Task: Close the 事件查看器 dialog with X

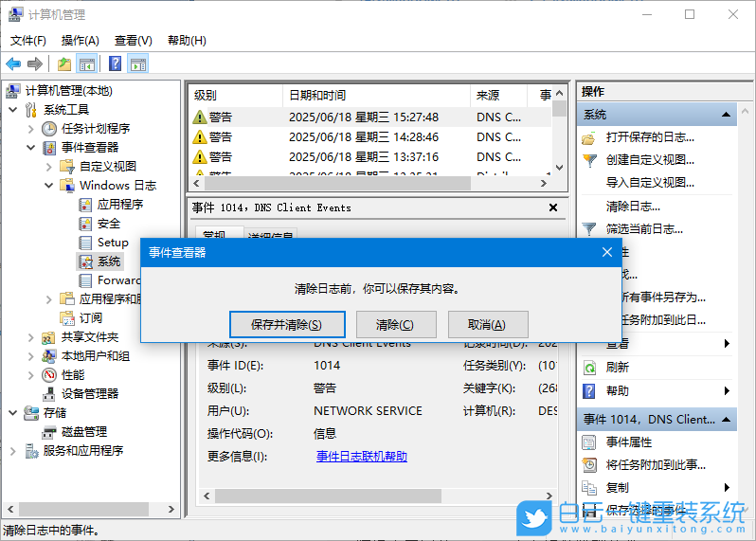Action: tap(607, 252)
